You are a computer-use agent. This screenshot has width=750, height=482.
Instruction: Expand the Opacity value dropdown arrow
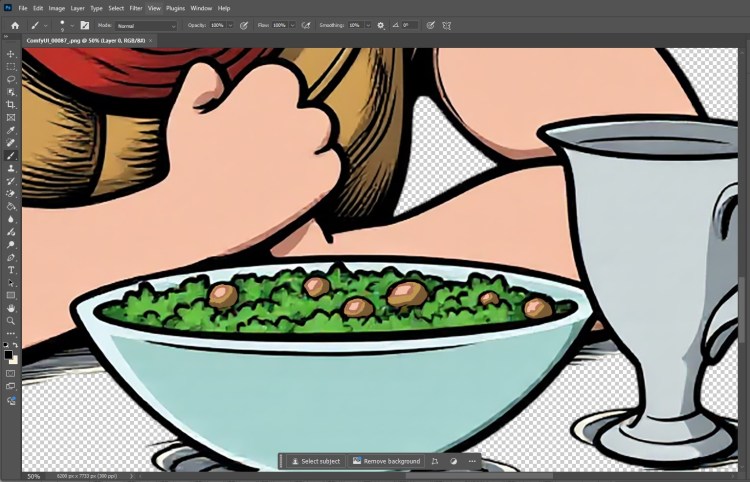pos(231,25)
